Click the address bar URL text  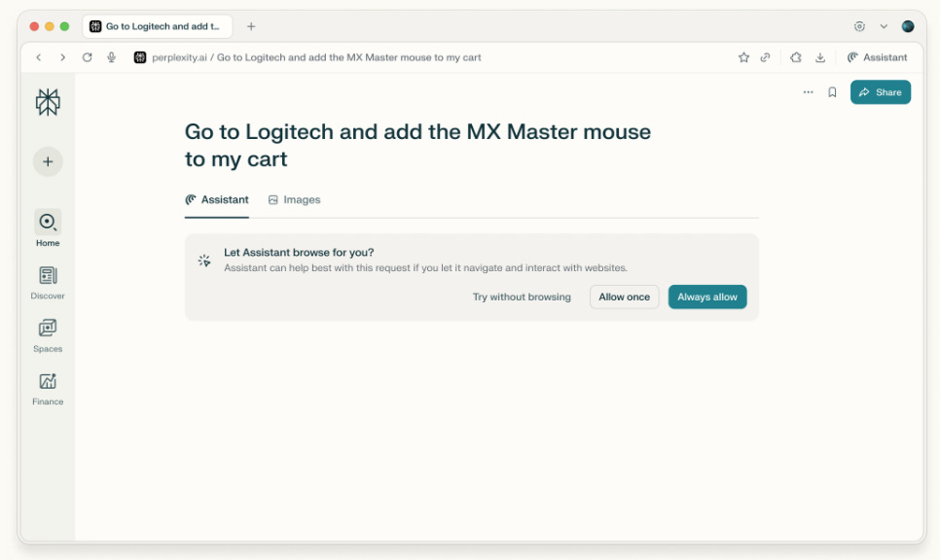pos(316,57)
